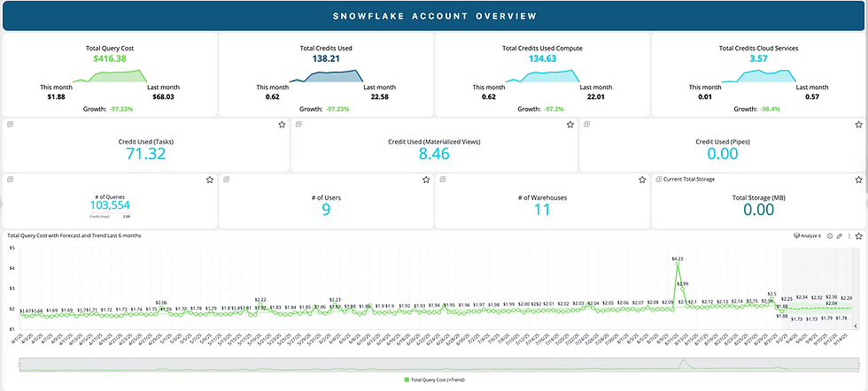The image size is (868, 391).
Task: Star the # of Users widget
Action: 426,180
